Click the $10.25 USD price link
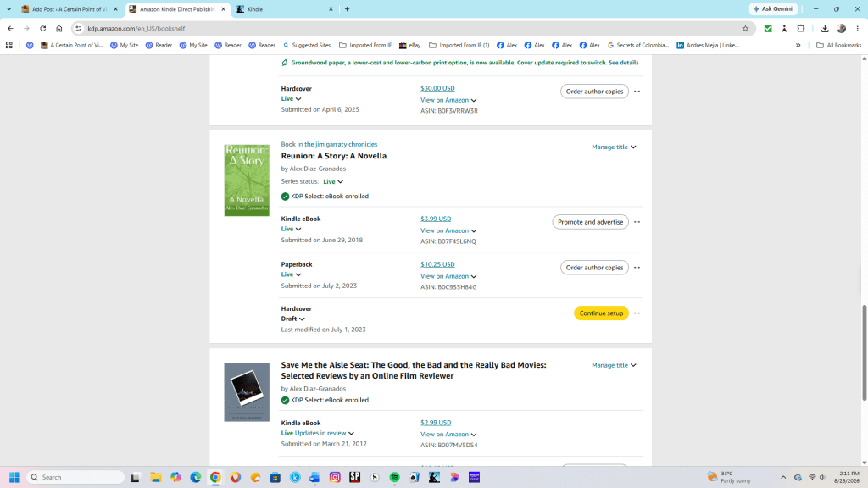This screenshot has width=868, height=488. 437,264
